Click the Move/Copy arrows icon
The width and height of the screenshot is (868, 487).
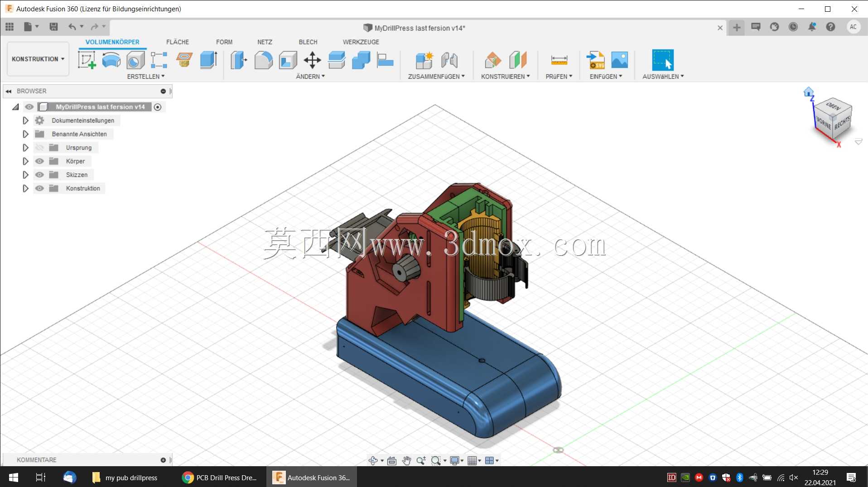point(312,60)
